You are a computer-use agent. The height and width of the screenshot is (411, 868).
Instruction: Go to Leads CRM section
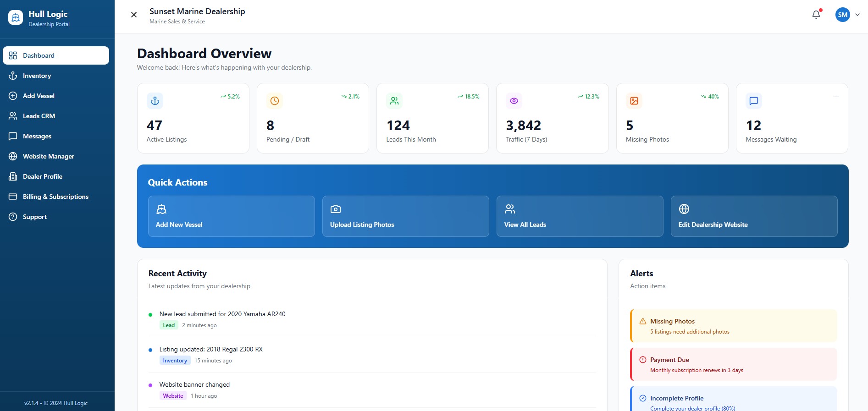(x=39, y=116)
